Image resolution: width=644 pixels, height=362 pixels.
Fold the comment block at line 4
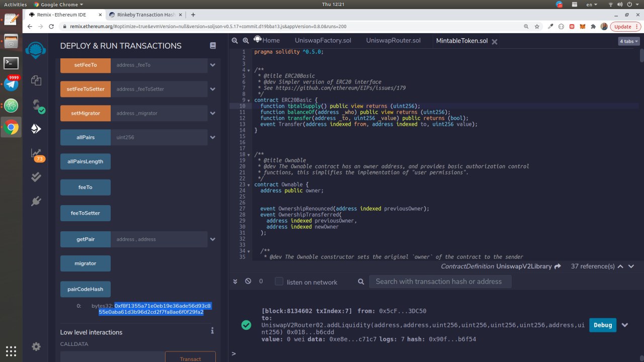(x=249, y=70)
